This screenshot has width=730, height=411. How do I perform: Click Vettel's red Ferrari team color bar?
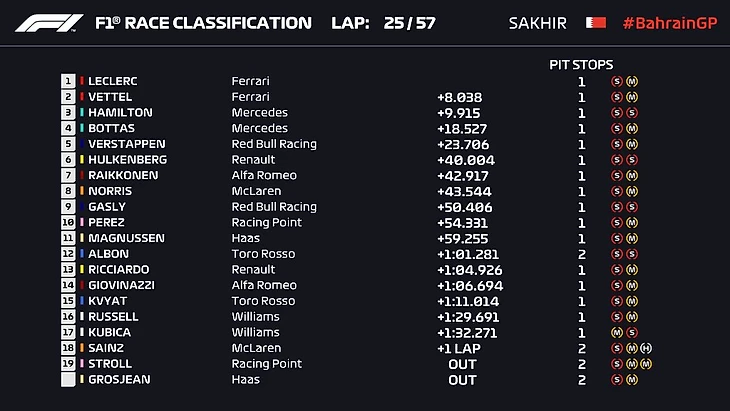[x=82, y=97]
